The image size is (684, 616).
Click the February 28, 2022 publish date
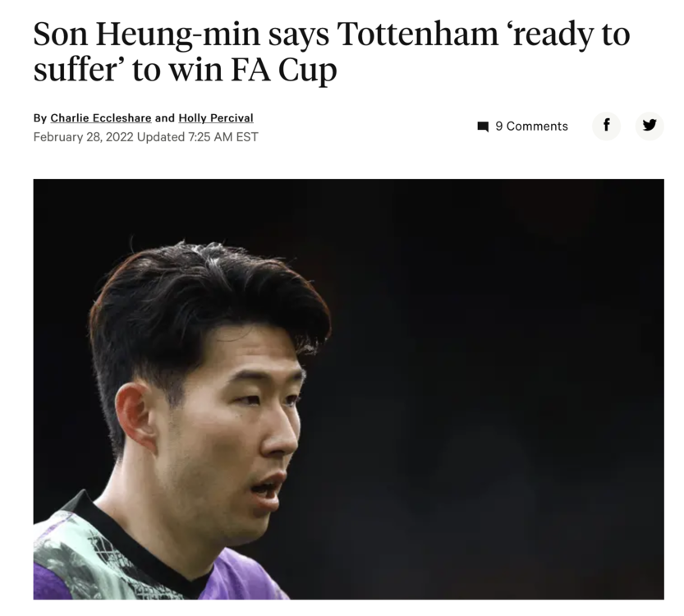[x=83, y=137]
